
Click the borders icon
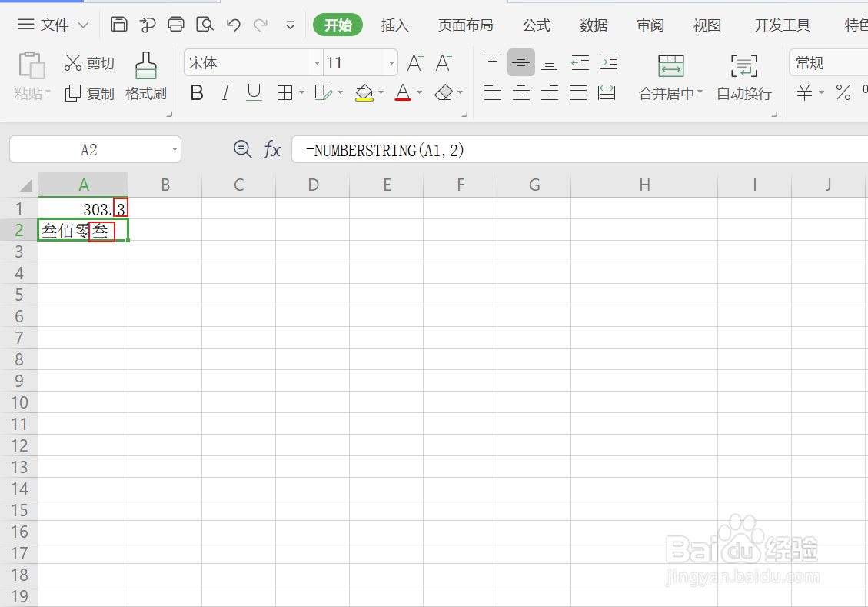284,92
